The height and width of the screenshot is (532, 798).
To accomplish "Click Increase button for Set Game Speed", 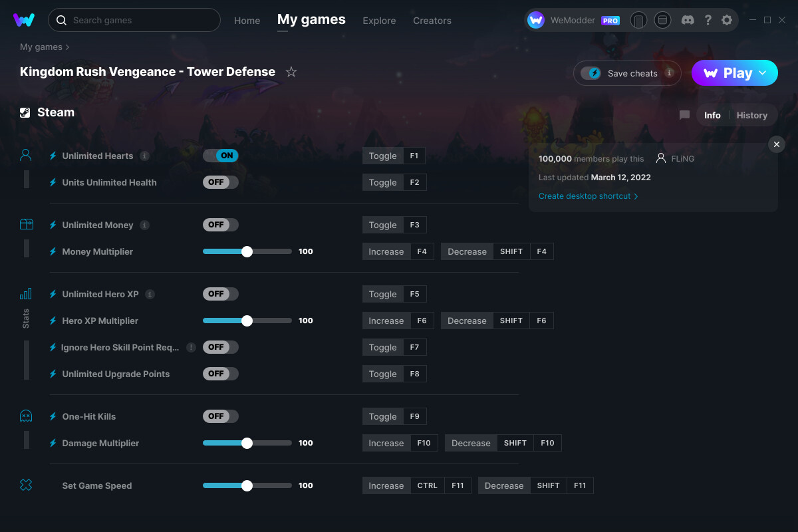I will tap(386, 485).
